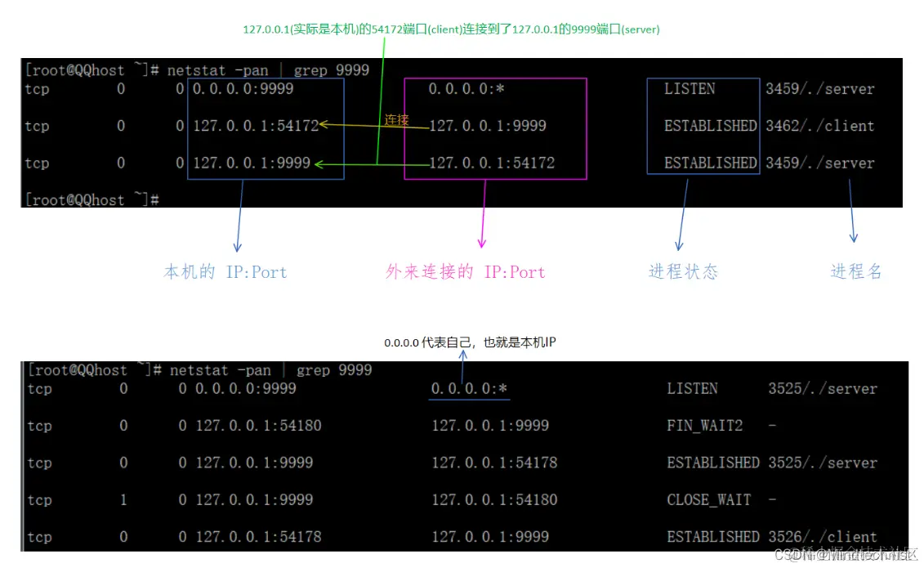924x568 pixels.
Task: Click the "3526/./client" process entry
Action: [823, 537]
